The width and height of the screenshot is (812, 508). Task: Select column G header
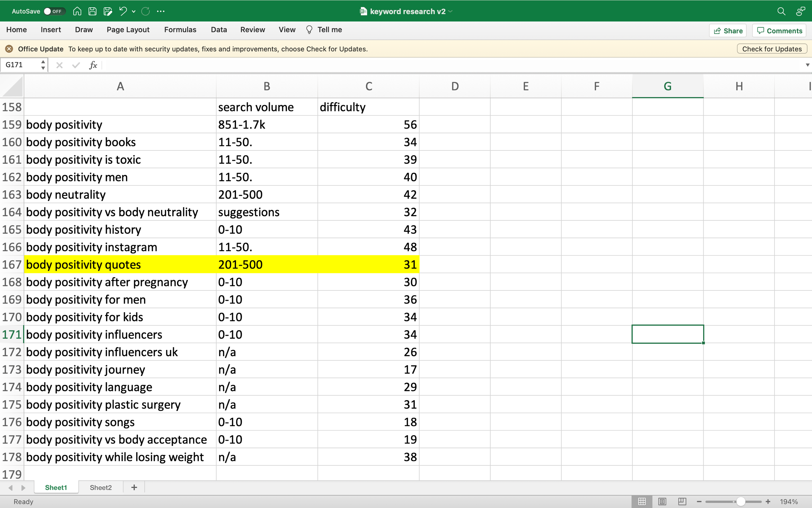pos(668,86)
